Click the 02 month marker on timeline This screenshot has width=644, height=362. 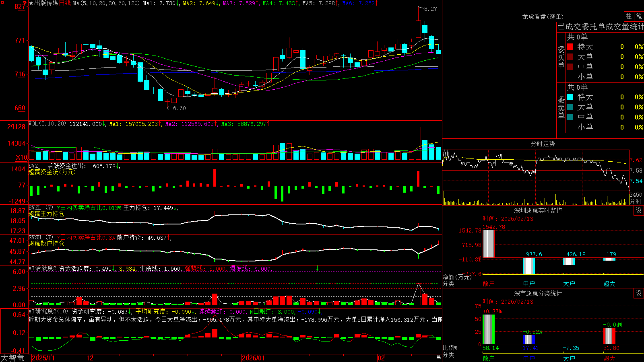click(x=381, y=358)
